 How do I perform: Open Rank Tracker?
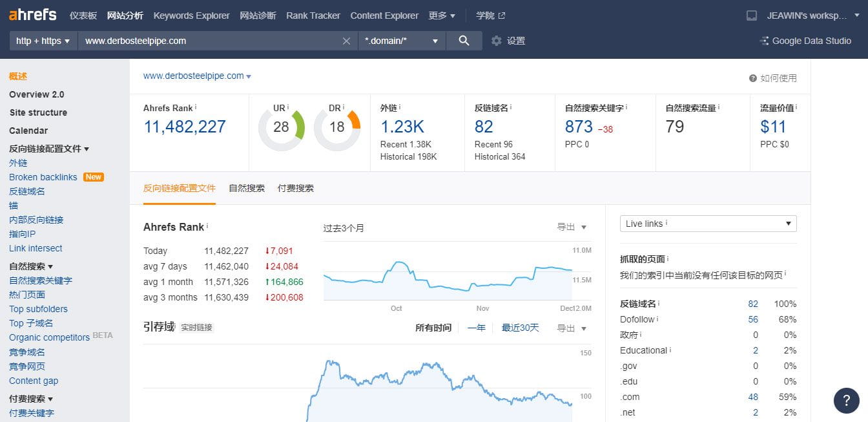313,16
